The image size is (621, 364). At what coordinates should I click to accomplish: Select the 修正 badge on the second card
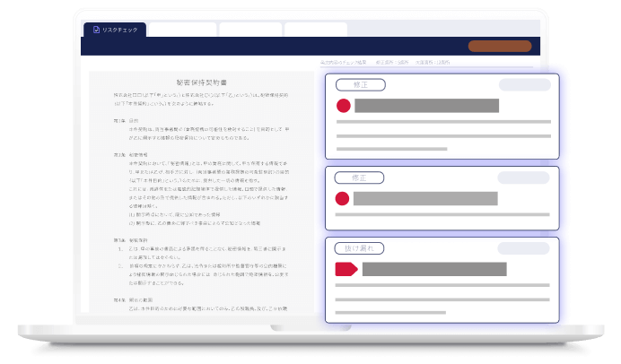(359, 178)
